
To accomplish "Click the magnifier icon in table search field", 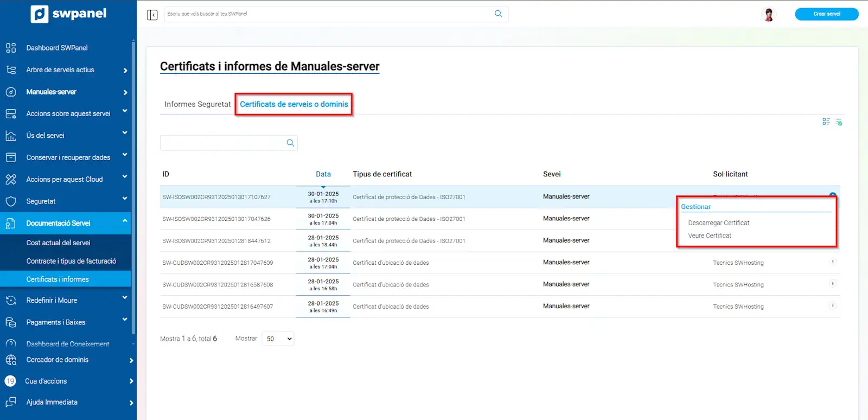I will pos(290,143).
